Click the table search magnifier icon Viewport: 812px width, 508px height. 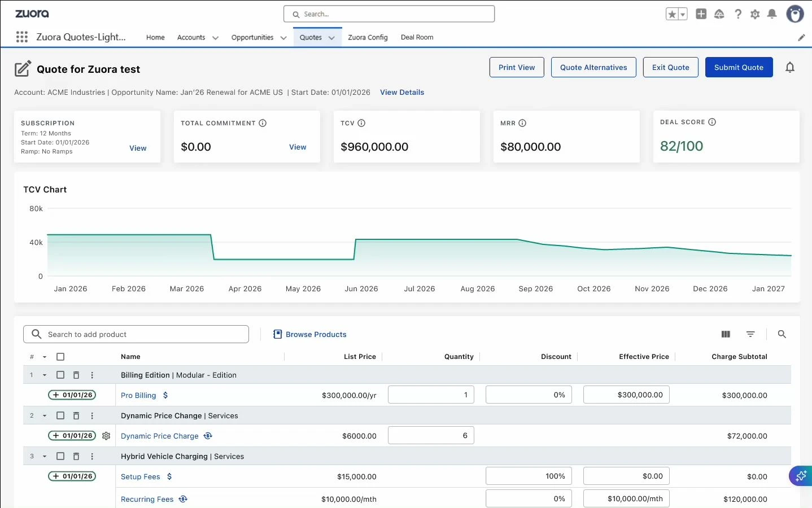click(782, 334)
